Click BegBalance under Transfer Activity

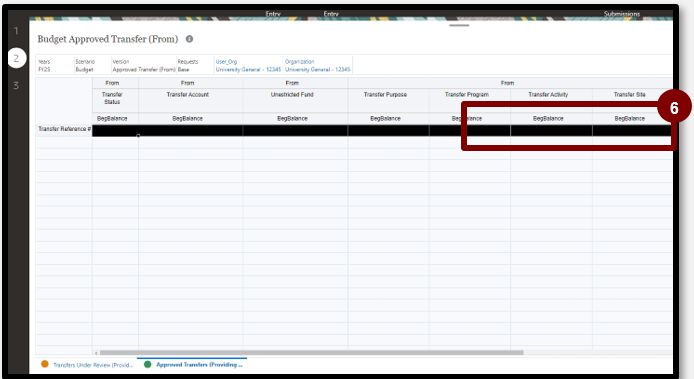548,119
